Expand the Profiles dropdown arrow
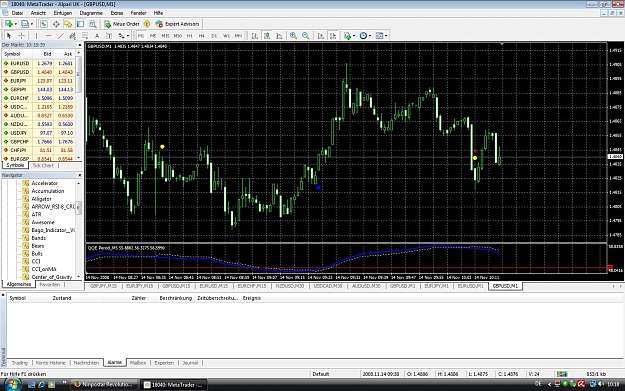The height and width of the screenshot is (391, 625). point(32,24)
